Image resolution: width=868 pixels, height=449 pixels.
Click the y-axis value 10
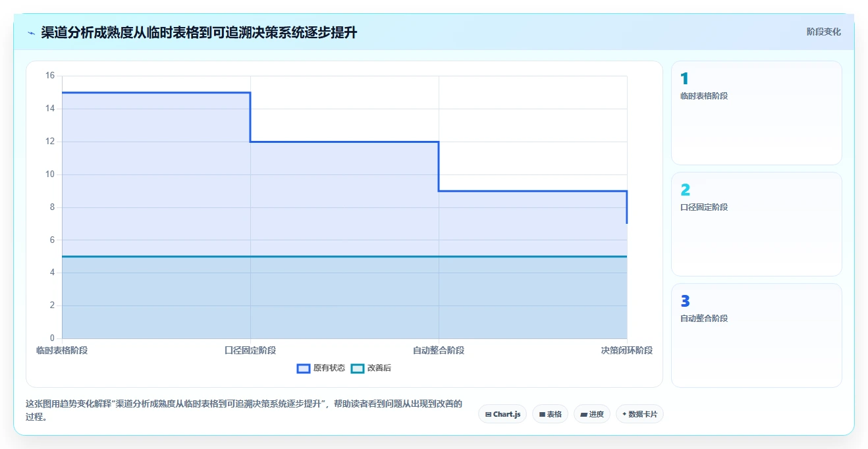pos(50,174)
